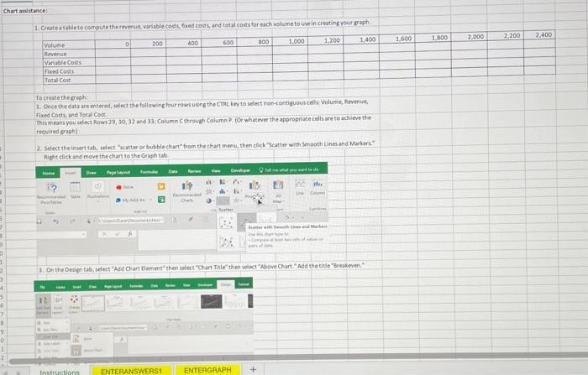Select the volume cell containing 2,000
Screen dimensions: 588x375
(x=469, y=37)
